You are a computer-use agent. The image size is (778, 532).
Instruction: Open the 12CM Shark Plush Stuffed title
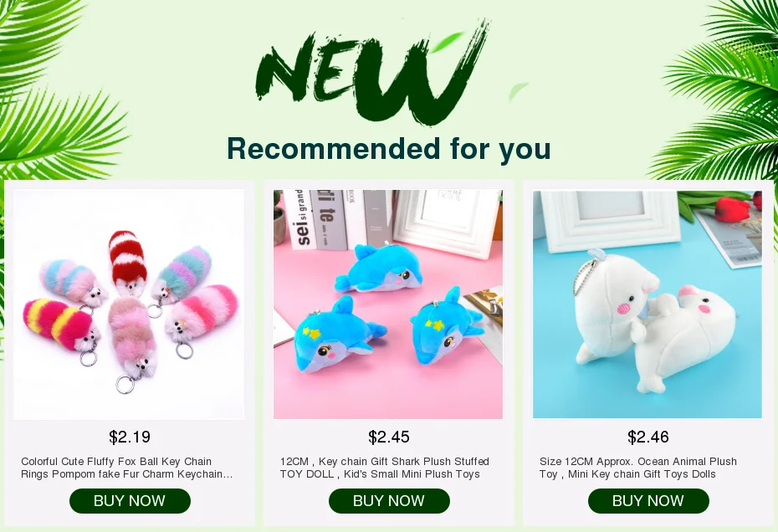[385, 468]
